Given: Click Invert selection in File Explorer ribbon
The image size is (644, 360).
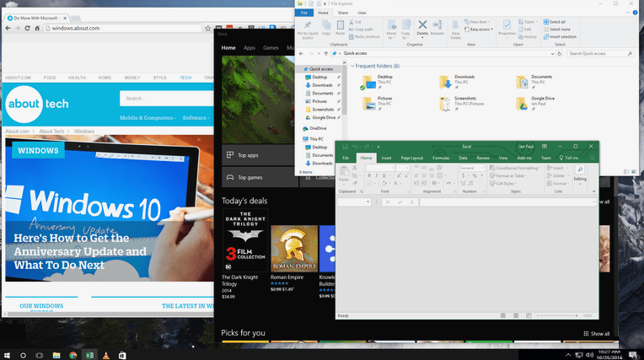Looking at the screenshot, I should 560,36.
